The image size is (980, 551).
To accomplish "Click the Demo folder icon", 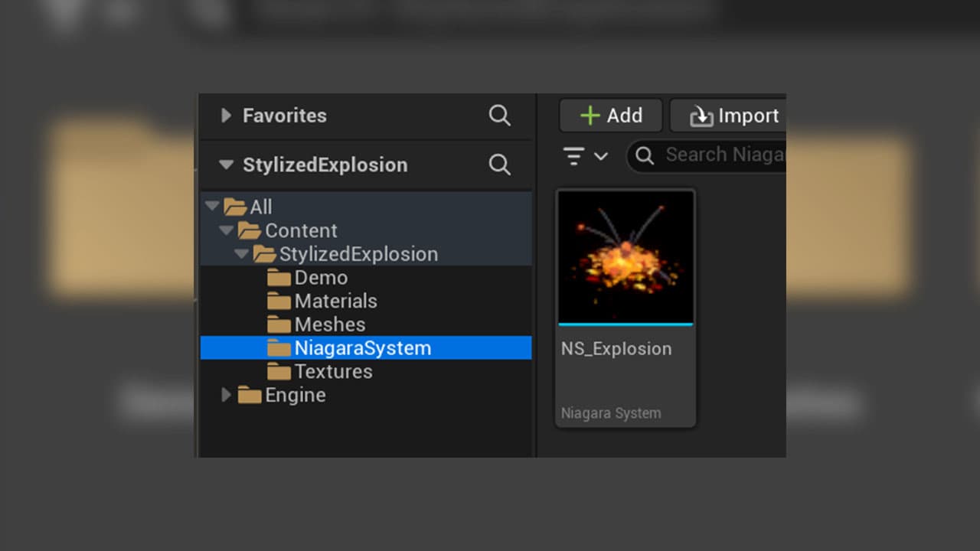I will click(279, 278).
